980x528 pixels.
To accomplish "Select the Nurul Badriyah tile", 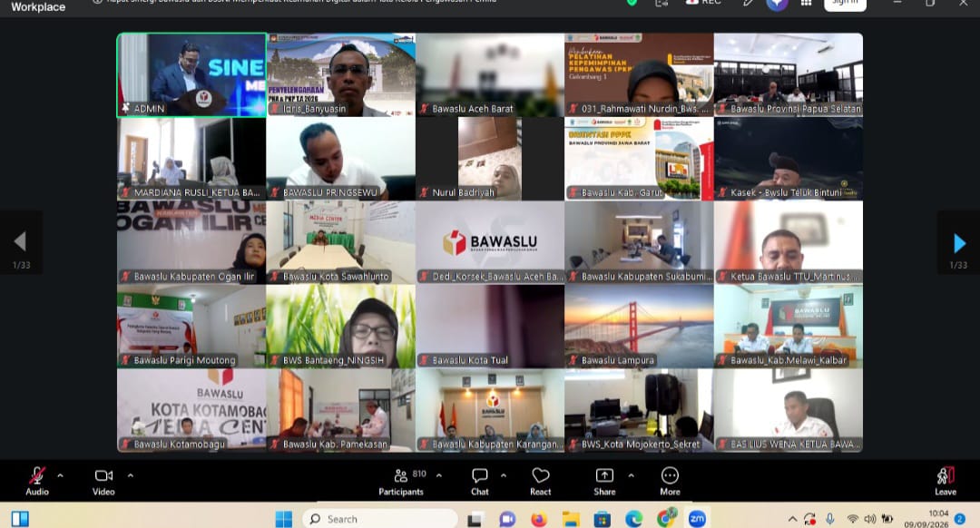I will tap(490, 159).
